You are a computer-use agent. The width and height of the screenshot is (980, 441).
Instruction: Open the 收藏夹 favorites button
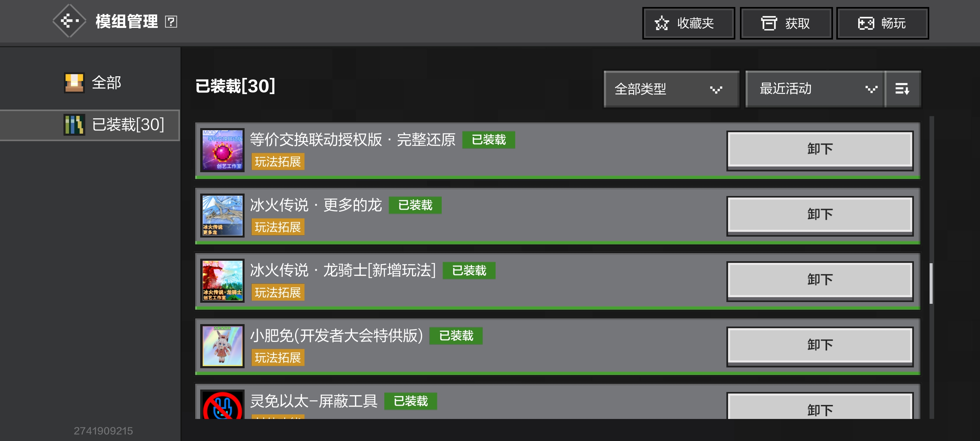(688, 23)
